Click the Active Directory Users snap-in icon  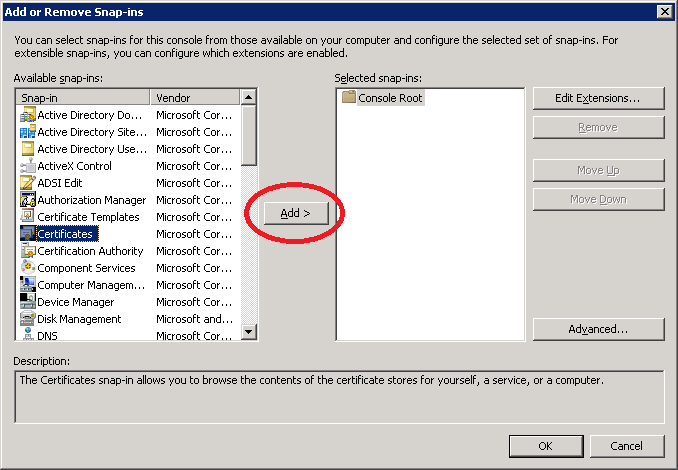point(28,149)
